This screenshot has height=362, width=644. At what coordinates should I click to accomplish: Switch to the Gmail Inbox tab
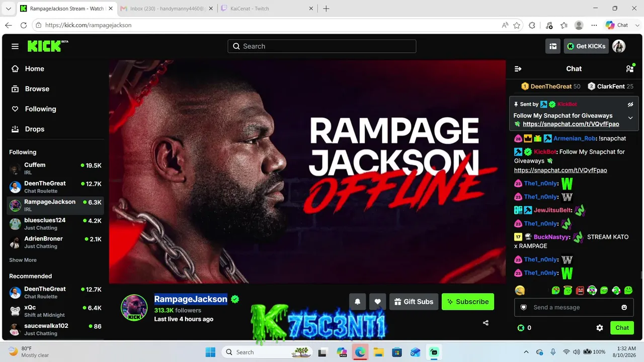click(x=168, y=9)
